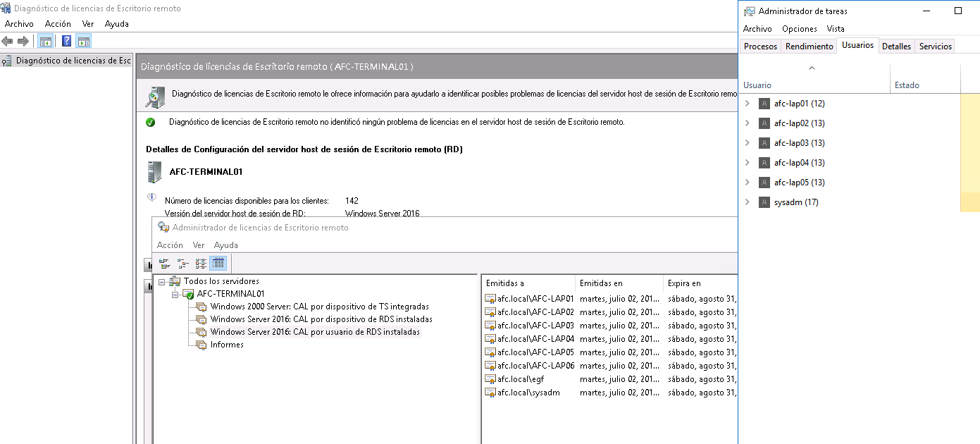Screen dimensions: 980x444
Task: Click the green check status icon
Action: [150, 122]
